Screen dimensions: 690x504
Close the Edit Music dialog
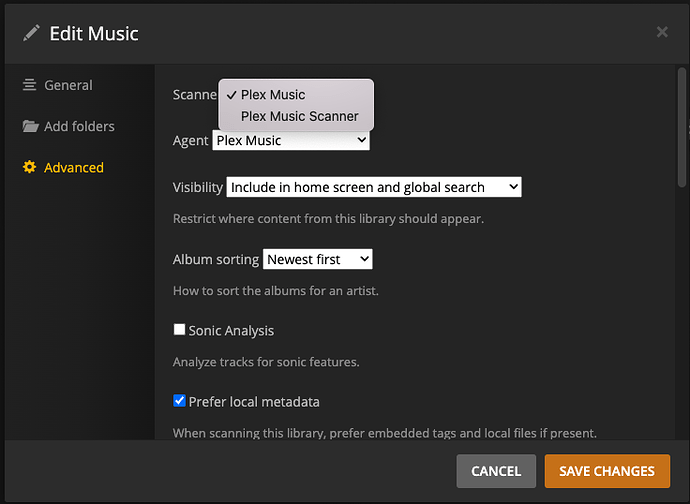662,32
